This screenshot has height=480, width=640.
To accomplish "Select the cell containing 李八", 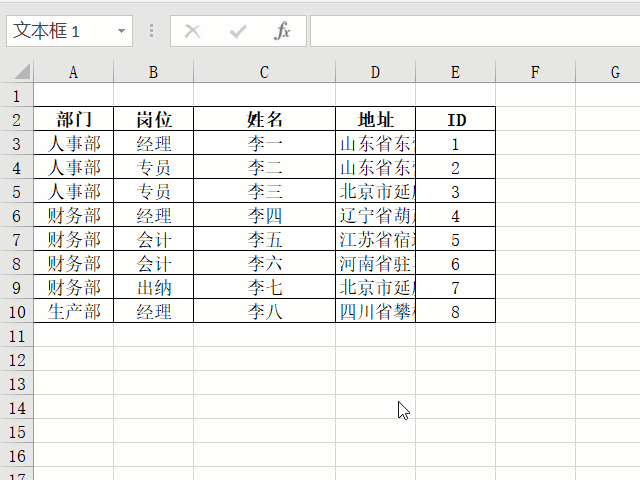I will pyautogui.click(x=264, y=311).
